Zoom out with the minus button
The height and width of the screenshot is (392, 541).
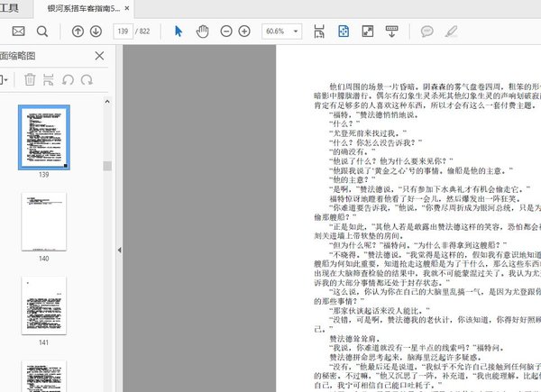click(224, 32)
